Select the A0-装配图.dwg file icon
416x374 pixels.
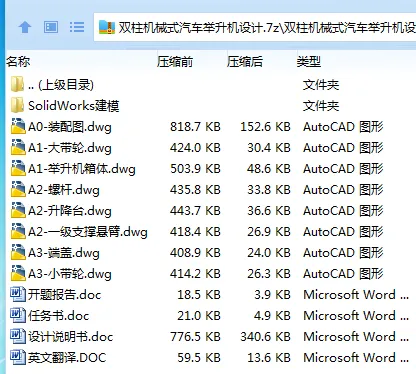coord(18,126)
